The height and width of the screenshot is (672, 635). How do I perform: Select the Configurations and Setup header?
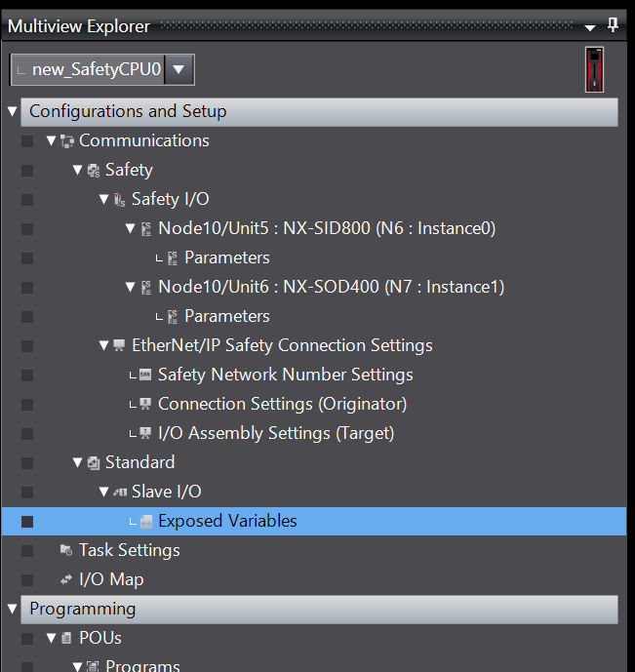(x=319, y=112)
